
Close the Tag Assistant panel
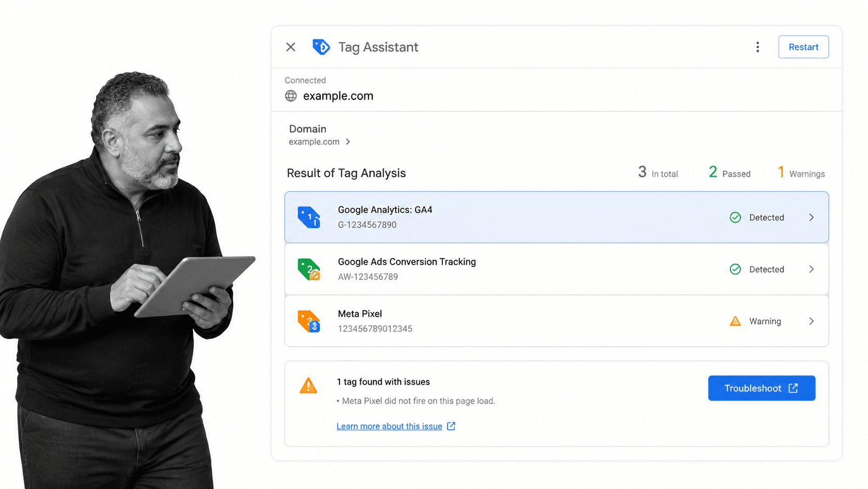(291, 47)
